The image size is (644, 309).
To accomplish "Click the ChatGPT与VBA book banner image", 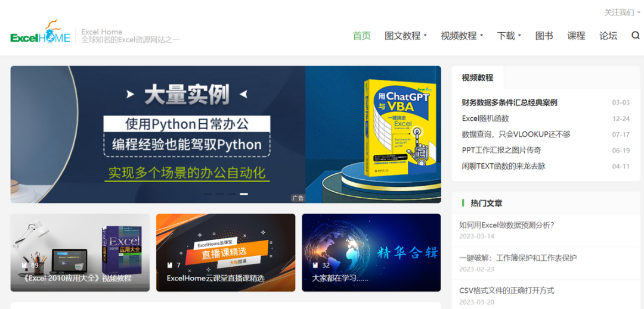I will point(225,135).
